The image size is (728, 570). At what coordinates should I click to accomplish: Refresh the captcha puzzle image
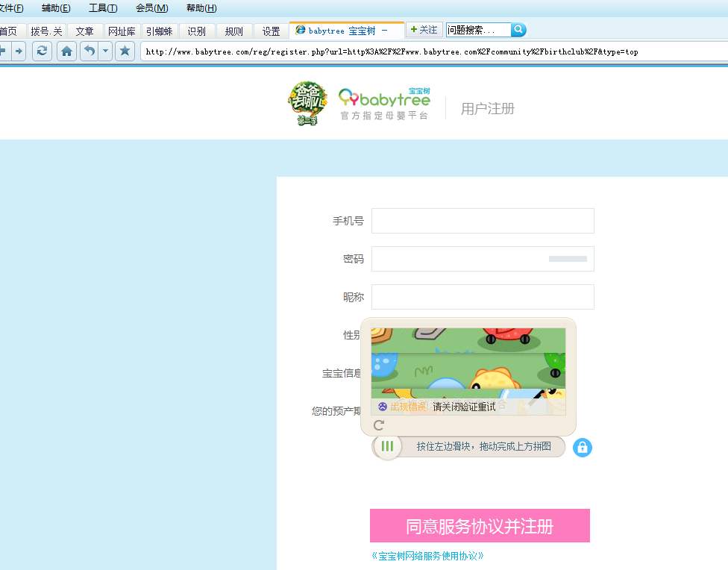click(x=378, y=425)
